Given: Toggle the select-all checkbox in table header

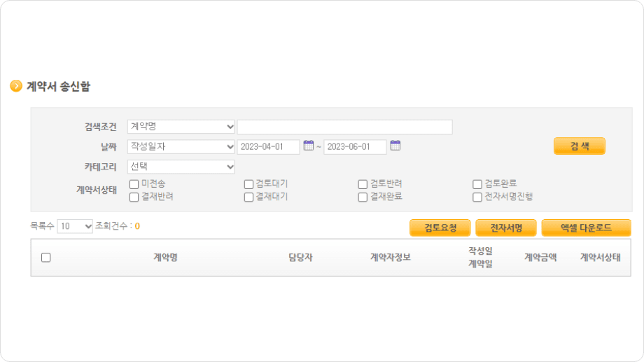Looking at the screenshot, I should pyautogui.click(x=46, y=258).
